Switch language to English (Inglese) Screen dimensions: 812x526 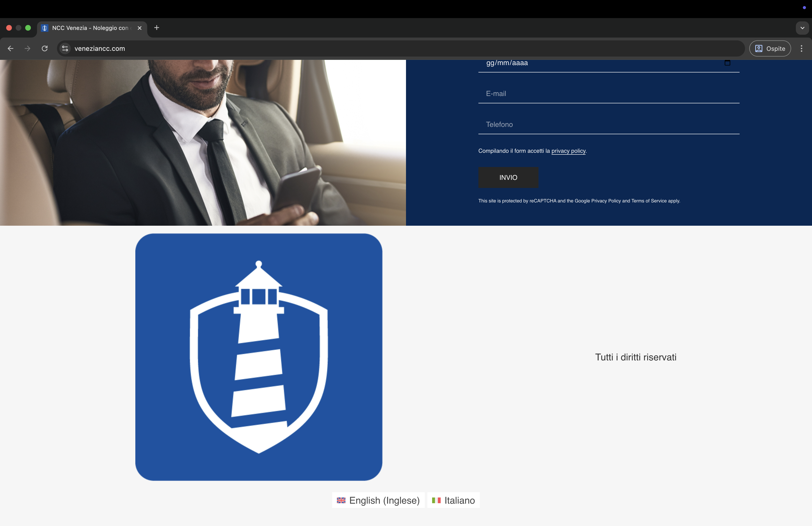tap(378, 500)
